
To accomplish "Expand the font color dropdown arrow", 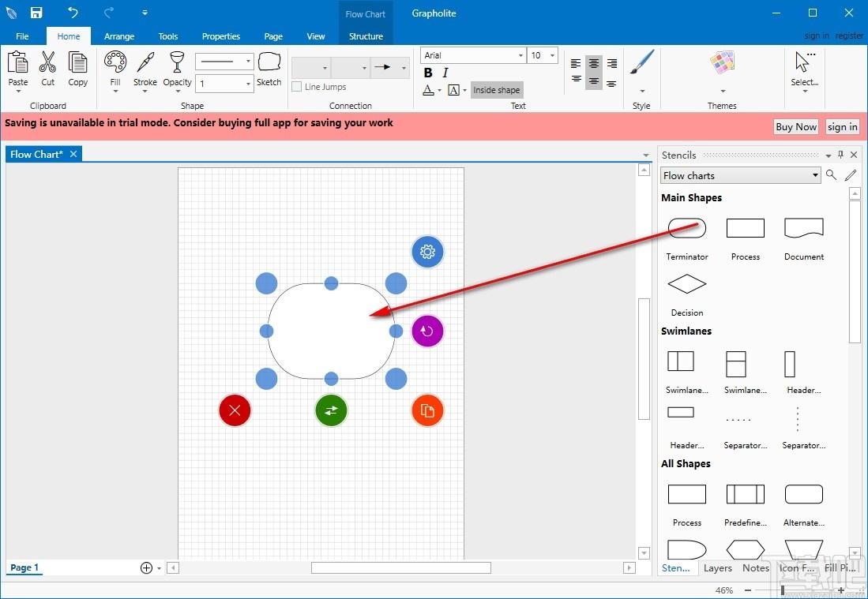I will click(440, 90).
